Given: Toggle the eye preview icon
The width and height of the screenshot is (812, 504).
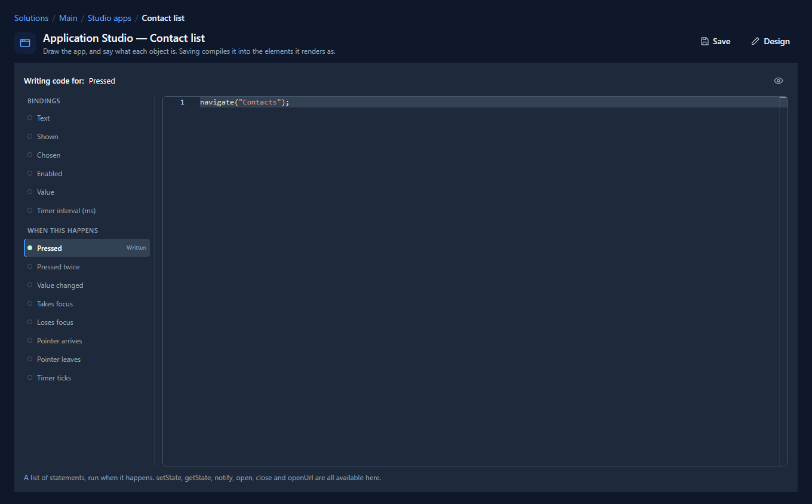Looking at the screenshot, I should [x=779, y=81].
